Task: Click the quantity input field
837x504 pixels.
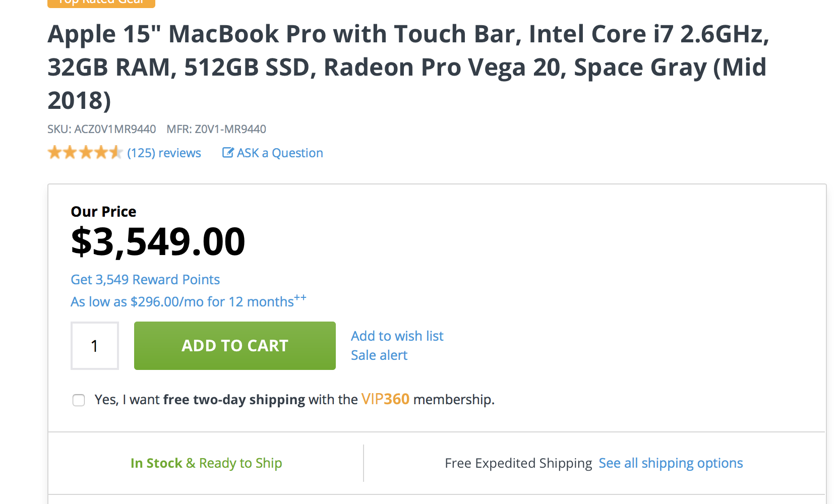Action: [95, 346]
